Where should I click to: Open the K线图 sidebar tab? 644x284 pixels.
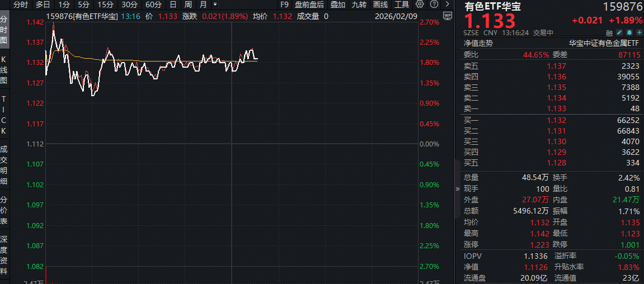4,70
